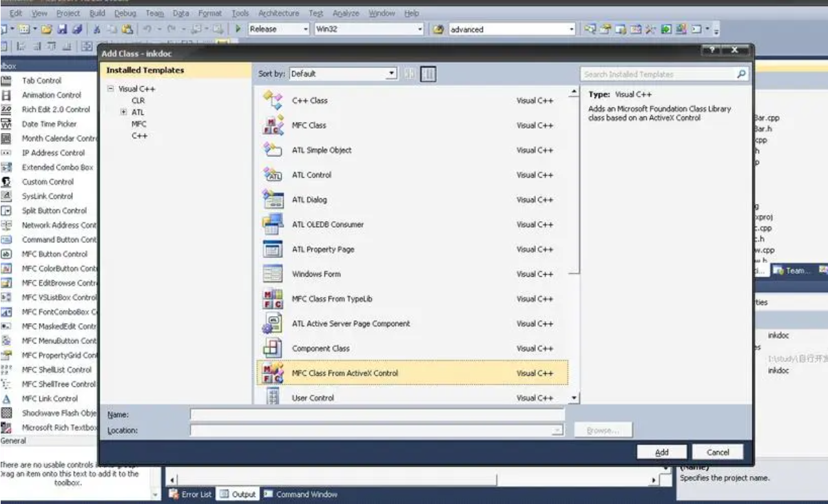Image resolution: width=828 pixels, height=504 pixels.
Task: Click the User Control template icon
Action: (273, 397)
